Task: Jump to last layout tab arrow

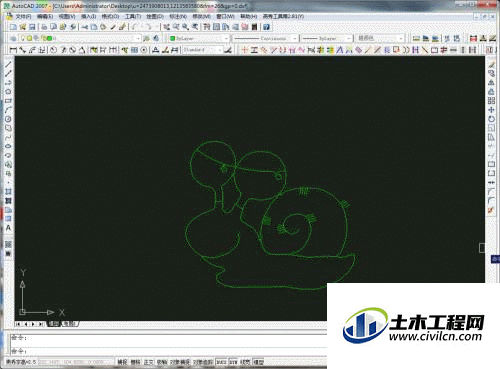Action: click(x=41, y=324)
